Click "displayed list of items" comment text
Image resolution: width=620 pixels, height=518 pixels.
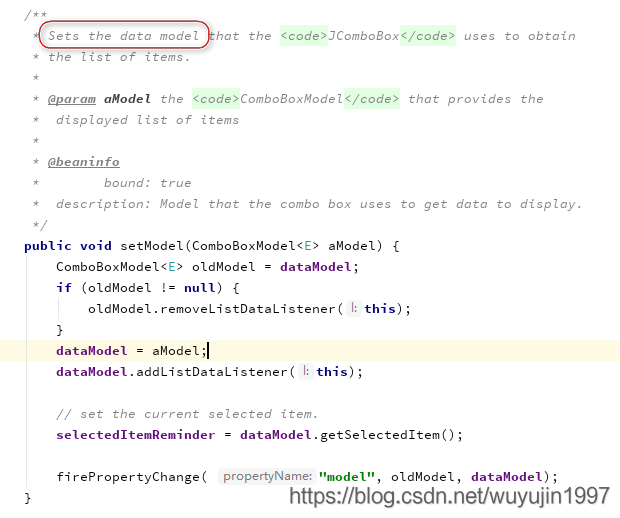(x=147, y=120)
